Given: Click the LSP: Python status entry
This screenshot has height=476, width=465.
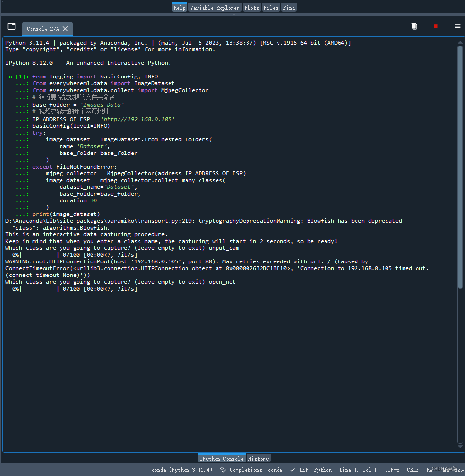Looking at the screenshot, I should (315, 470).
